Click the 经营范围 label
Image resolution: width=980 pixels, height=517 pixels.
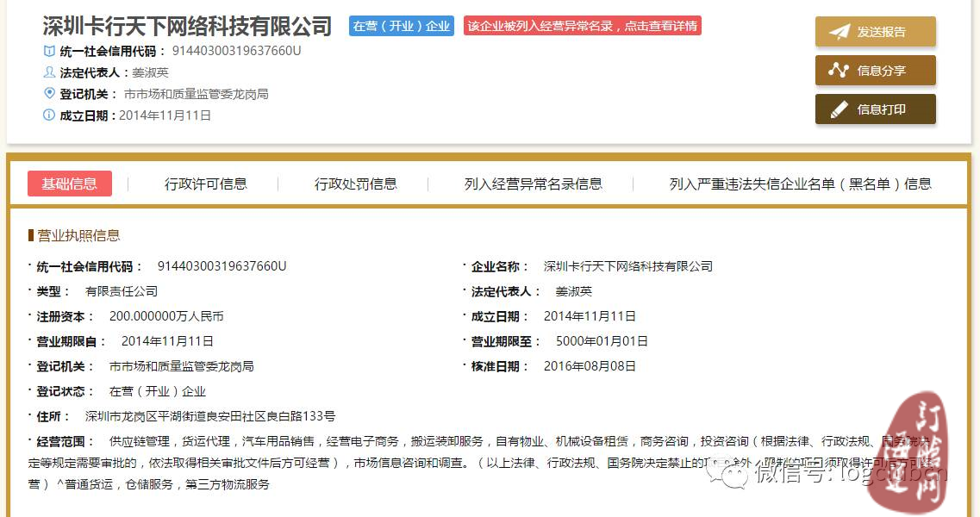64,441
